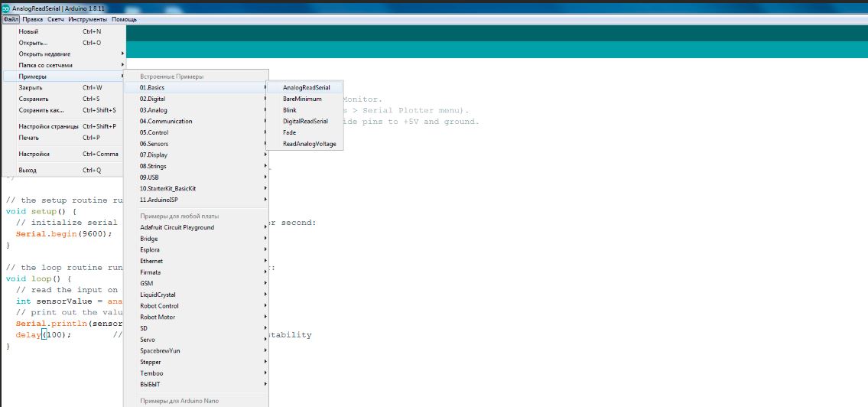Open the Файл menu
The image size is (868, 407).
[x=11, y=19]
